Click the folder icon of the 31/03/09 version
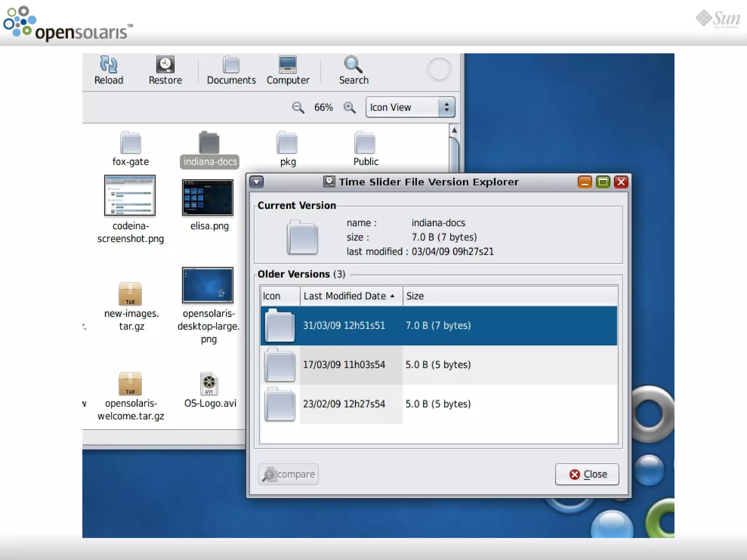 [x=280, y=325]
